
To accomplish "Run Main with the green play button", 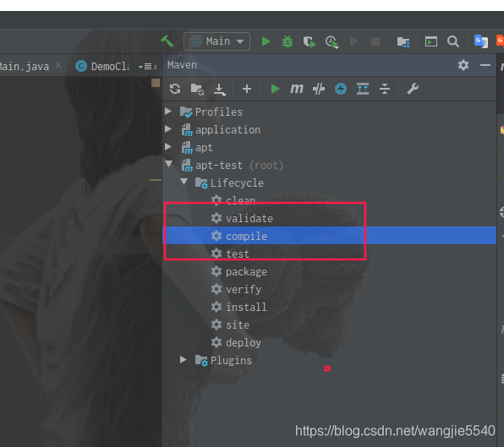I will click(266, 41).
